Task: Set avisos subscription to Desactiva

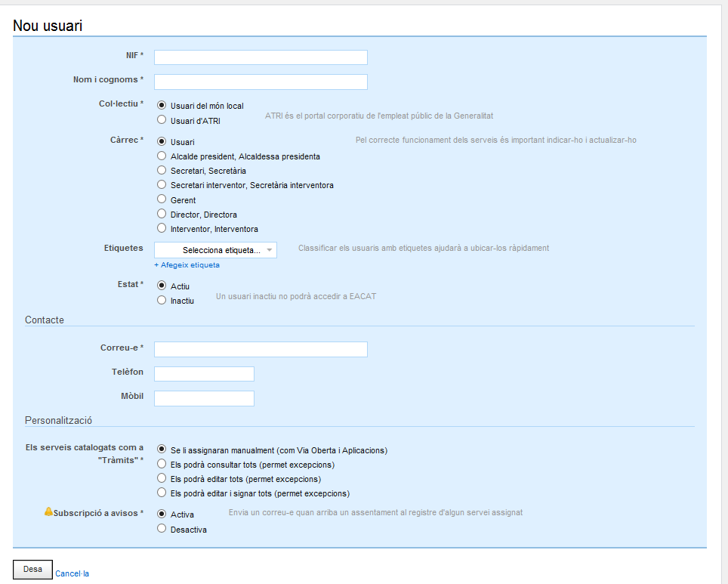Action: (x=162, y=530)
